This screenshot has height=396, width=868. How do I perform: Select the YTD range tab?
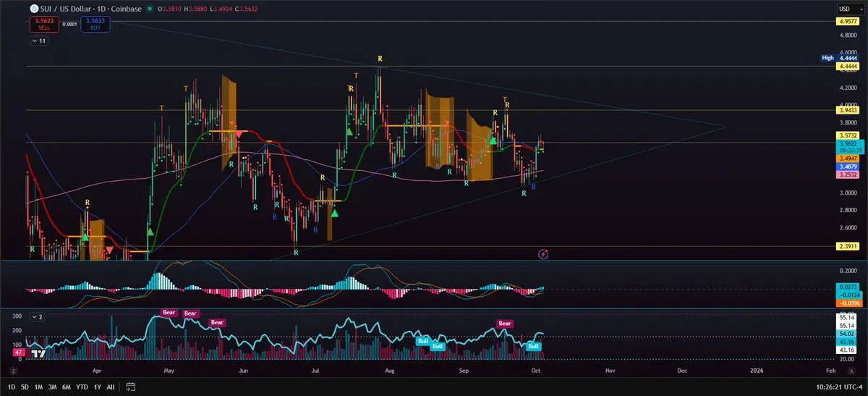tap(83, 387)
